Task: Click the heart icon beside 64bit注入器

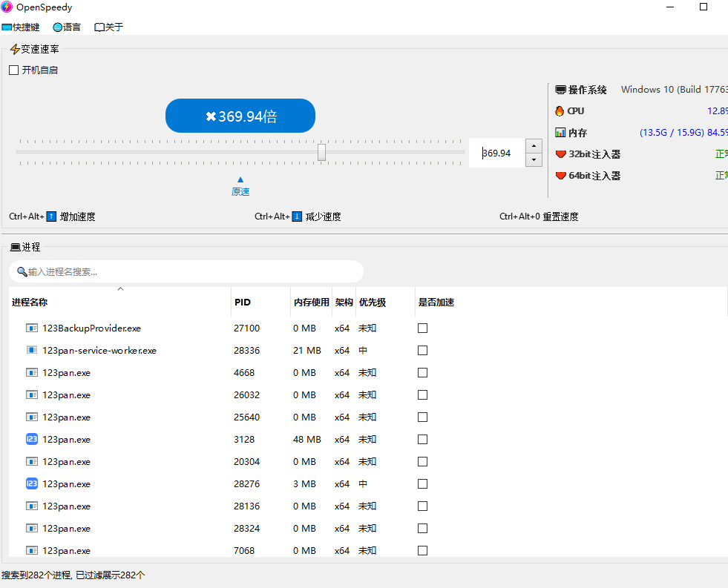Action: click(560, 176)
